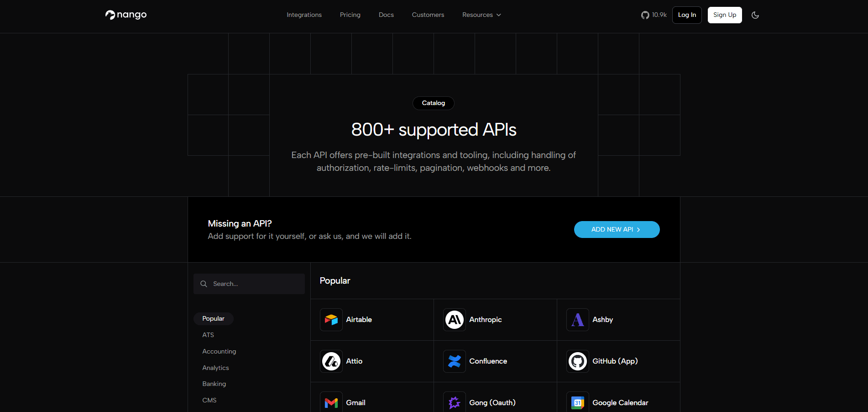Open the GitHub 10.9k stars link
868x412 pixels.
[x=654, y=15]
